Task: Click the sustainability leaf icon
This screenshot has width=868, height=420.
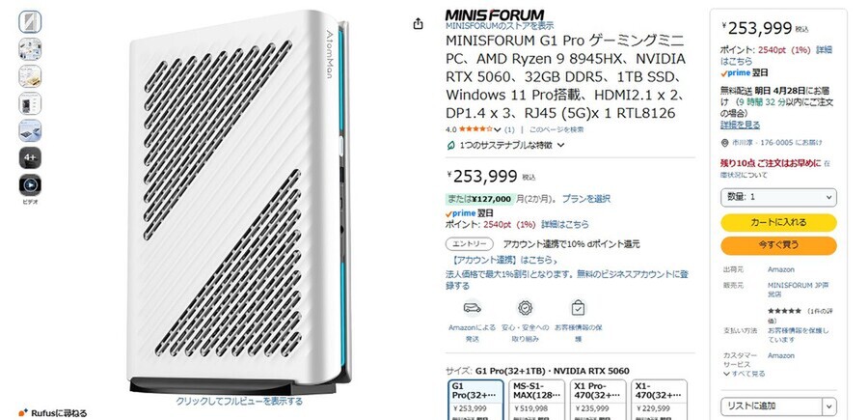Action: [x=451, y=145]
